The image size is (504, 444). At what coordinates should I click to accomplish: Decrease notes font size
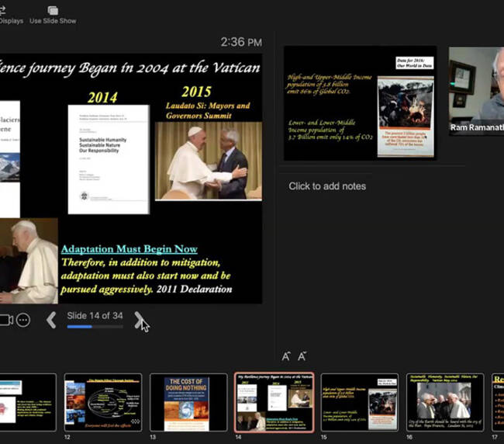click(x=302, y=356)
